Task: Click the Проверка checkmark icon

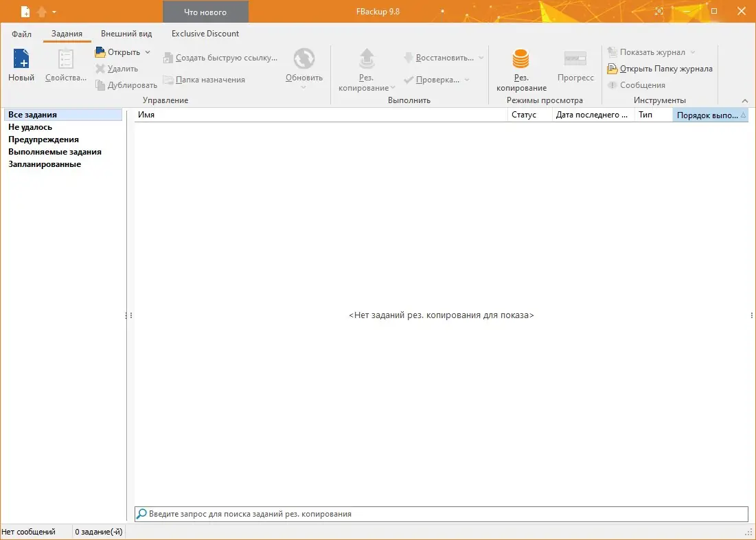Action: [409, 80]
